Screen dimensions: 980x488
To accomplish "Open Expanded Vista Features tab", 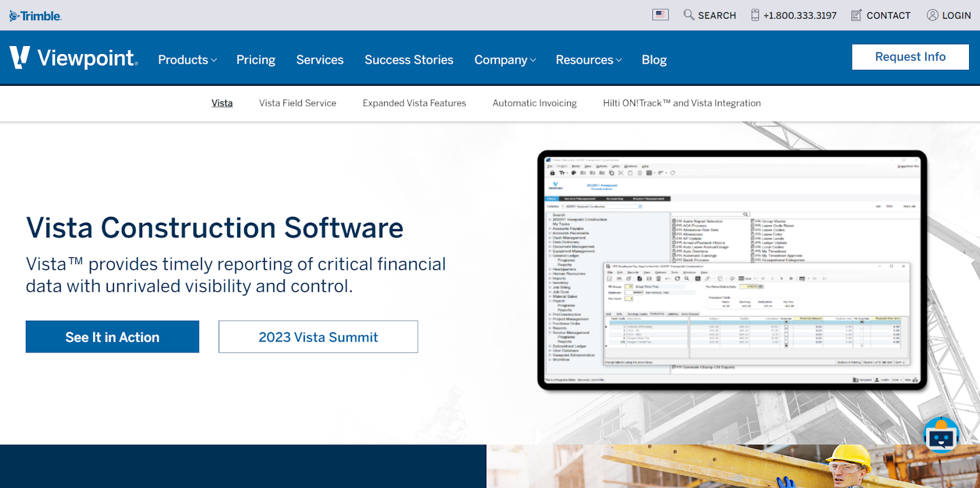I will [414, 103].
